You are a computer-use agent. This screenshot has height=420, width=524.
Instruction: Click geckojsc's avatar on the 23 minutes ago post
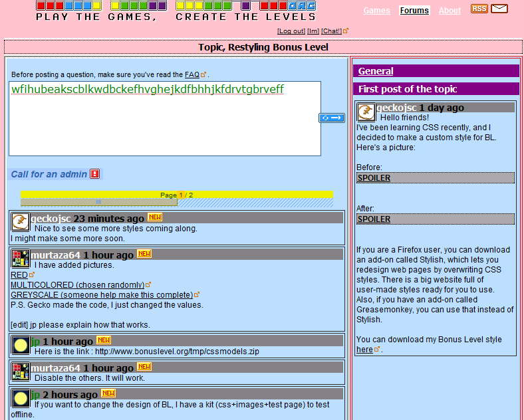click(x=21, y=222)
